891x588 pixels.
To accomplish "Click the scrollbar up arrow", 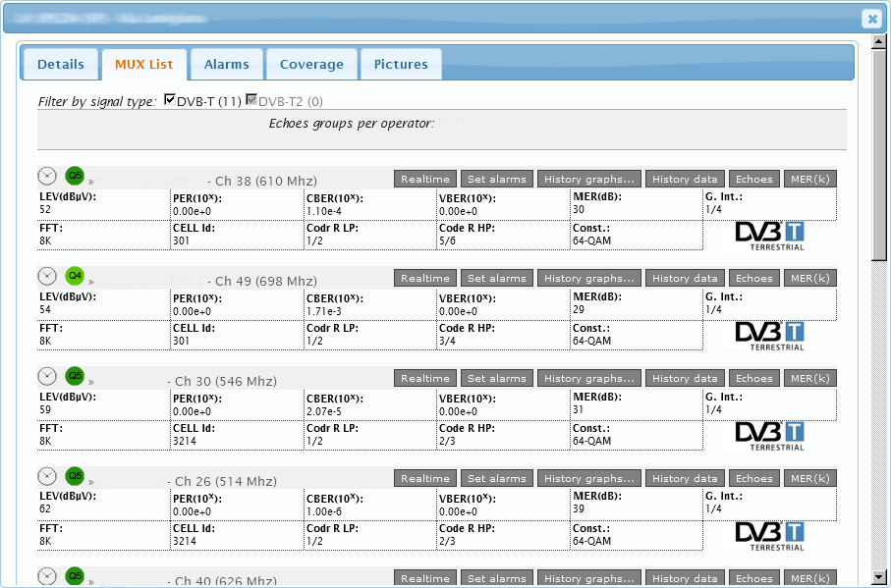I will coord(878,41).
